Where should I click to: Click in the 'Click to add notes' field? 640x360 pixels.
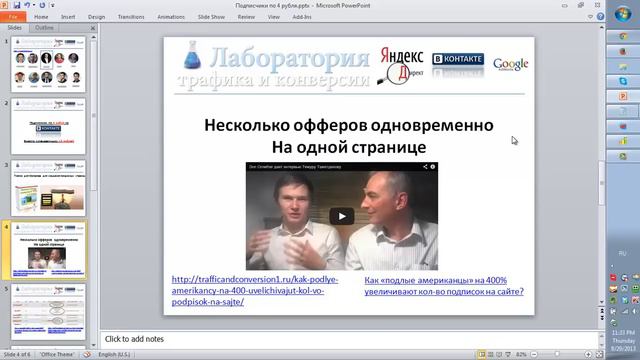point(349,339)
